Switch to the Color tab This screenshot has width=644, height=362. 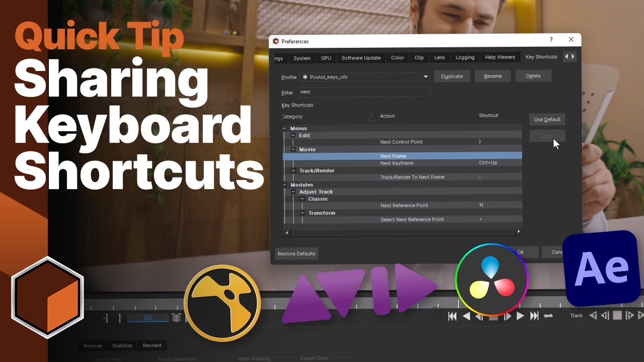pyautogui.click(x=397, y=58)
